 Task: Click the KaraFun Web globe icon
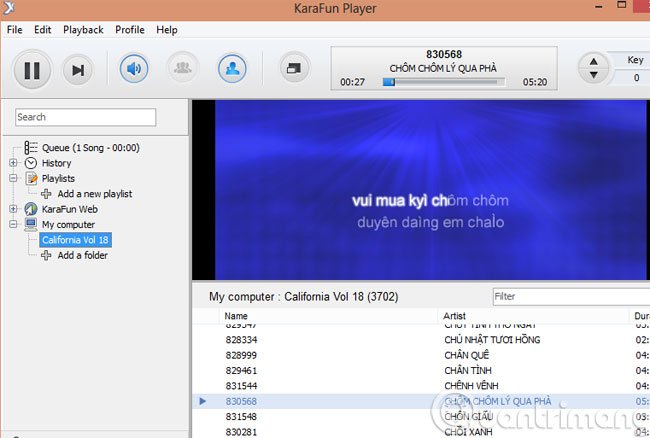pos(31,209)
